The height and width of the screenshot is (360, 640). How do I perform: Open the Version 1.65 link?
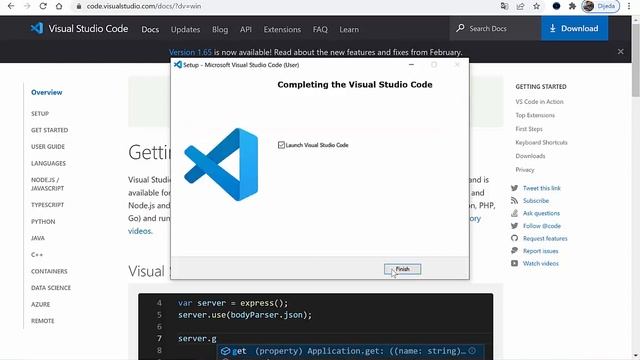tap(190, 52)
